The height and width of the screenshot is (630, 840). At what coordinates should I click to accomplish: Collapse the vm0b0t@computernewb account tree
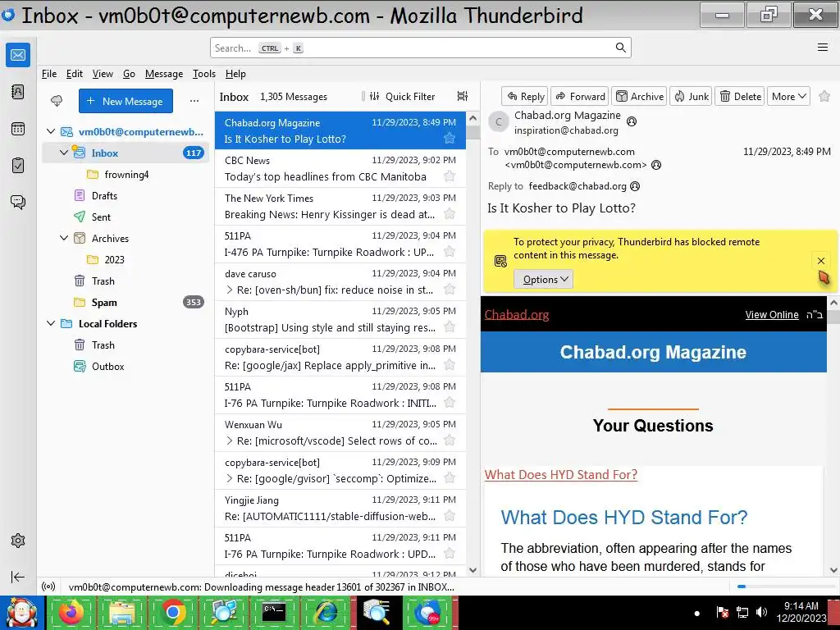pyautogui.click(x=51, y=132)
